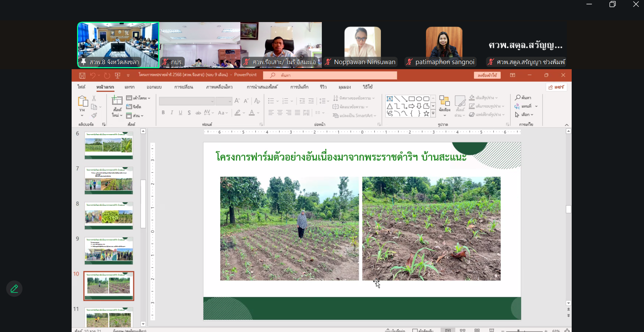Click the Replace (แทนที่) button
644x332 pixels.
526,106
